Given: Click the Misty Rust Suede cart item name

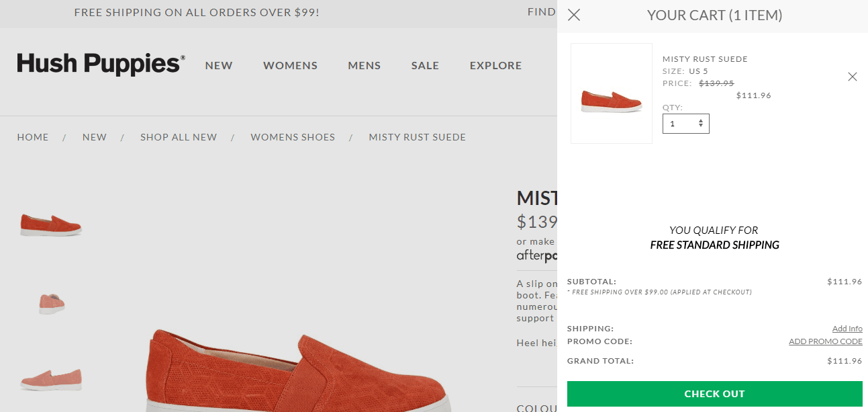Looking at the screenshot, I should click(x=705, y=59).
